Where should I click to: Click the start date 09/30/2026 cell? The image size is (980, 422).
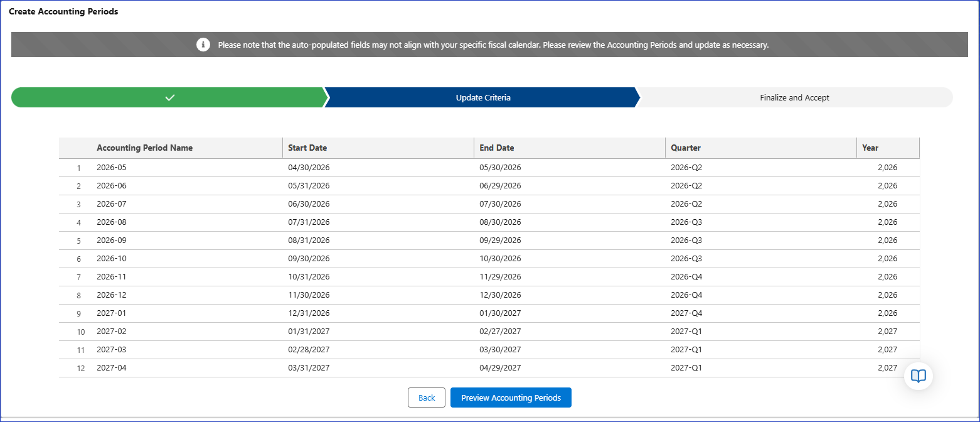click(x=309, y=259)
